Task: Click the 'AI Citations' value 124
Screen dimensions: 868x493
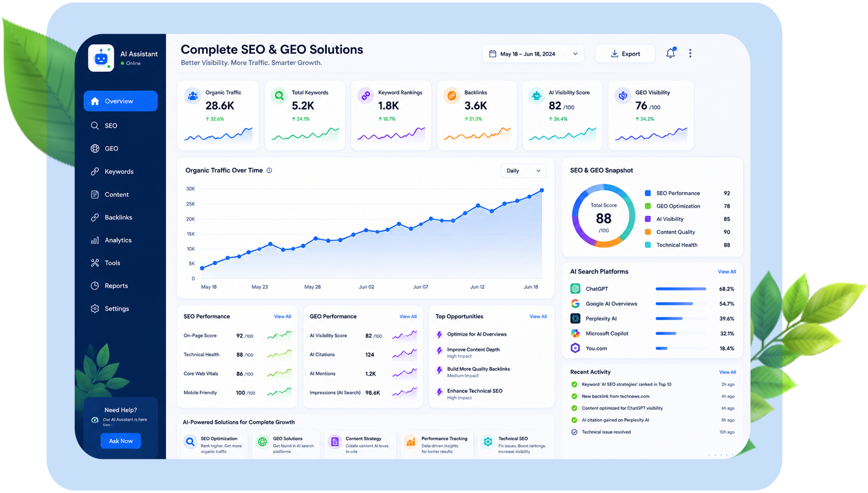Action: coord(370,355)
